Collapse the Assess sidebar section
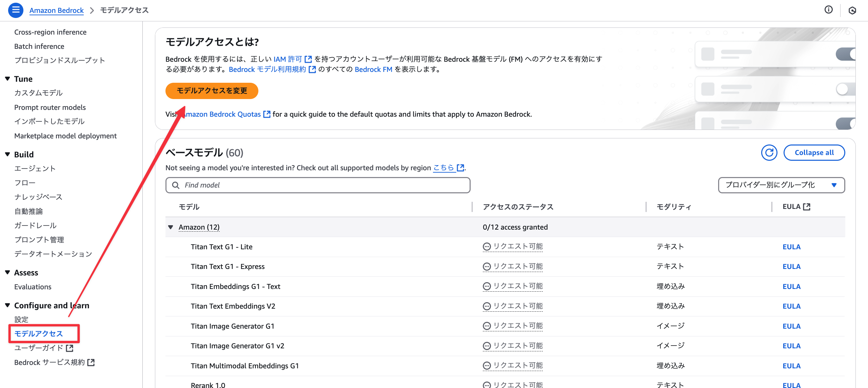This screenshot has height=388, width=868. (x=7, y=272)
